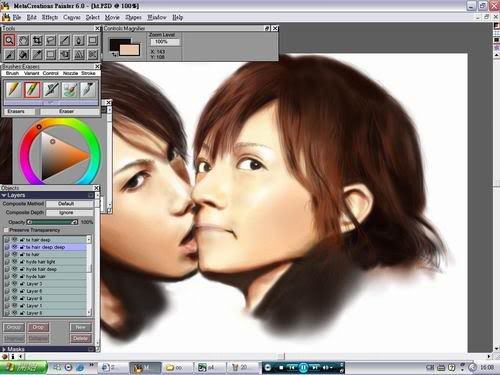
Task: Open Composite Method dropdown
Action: pos(70,204)
